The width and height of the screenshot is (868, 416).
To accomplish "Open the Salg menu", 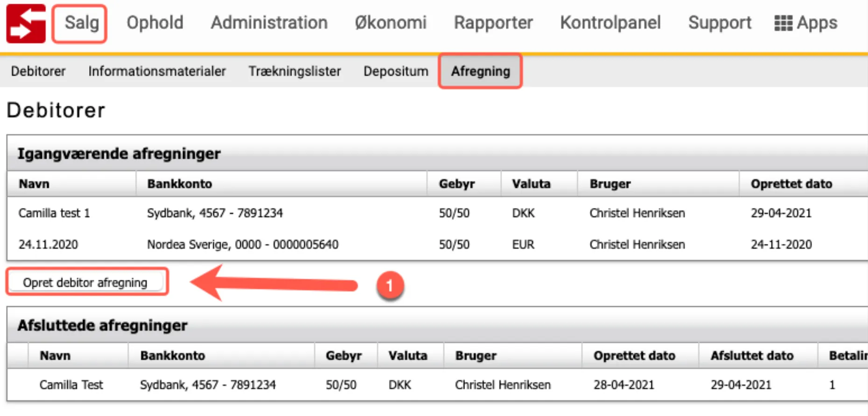I will point(79,22).
